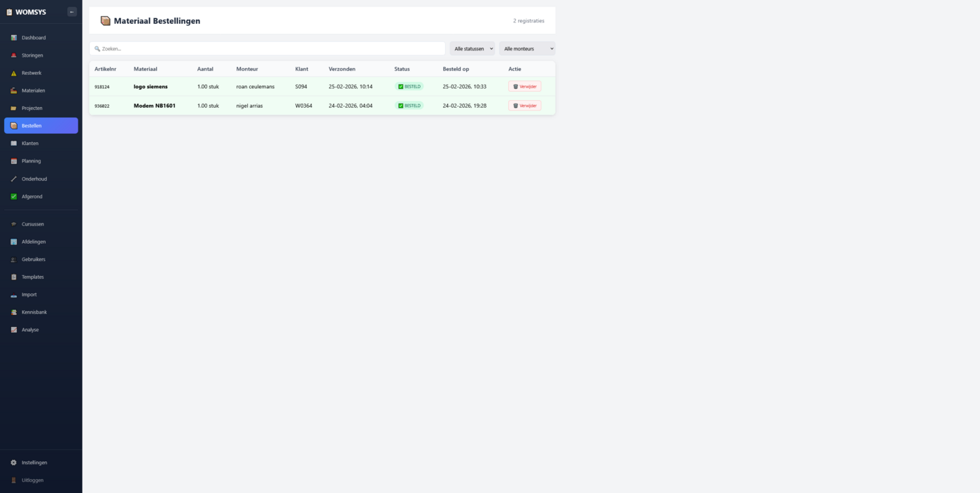This screenshot has height=493, width=980.
Task: Click the Planning calendar icon
Action: 14,161
